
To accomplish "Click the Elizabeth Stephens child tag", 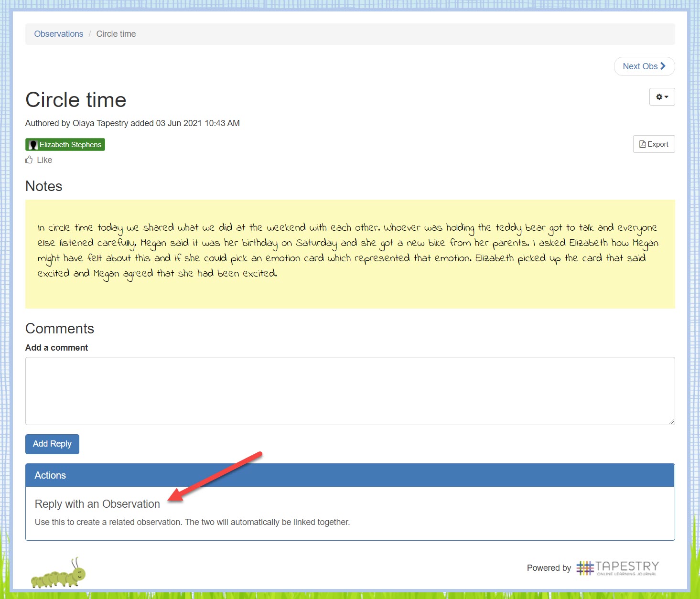I will click(65, 144).
